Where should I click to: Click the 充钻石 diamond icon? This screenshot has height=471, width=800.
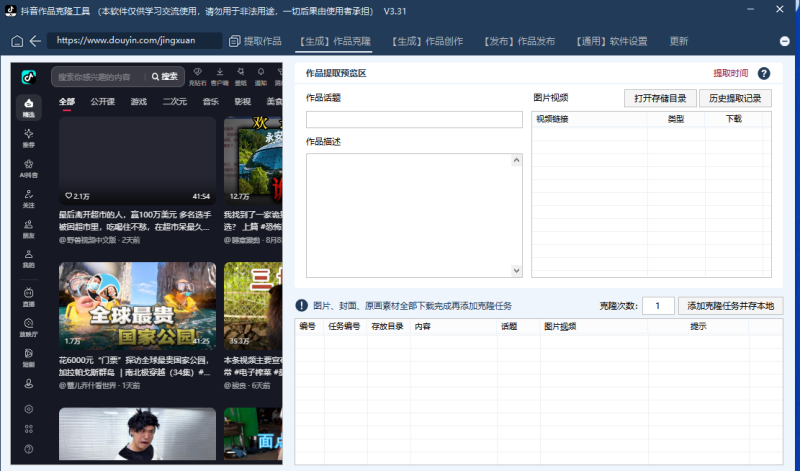click(x=197, y=76)
